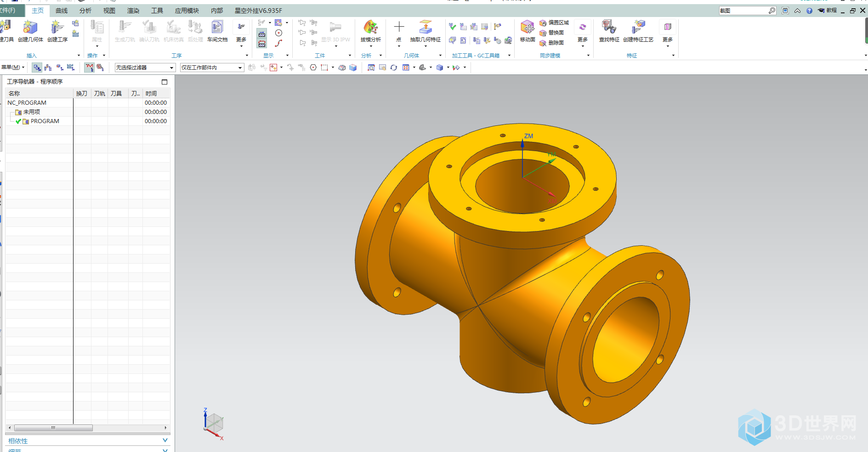The image size is (868, 452).
Task: Toggle upper hatched display button in 显示 group
Action: [262, 34]
